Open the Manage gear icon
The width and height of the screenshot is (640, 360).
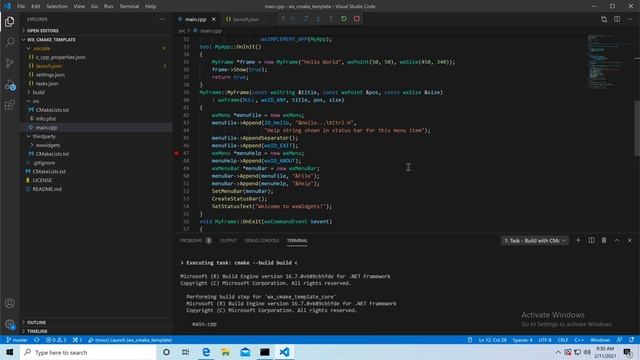(9, 324)
